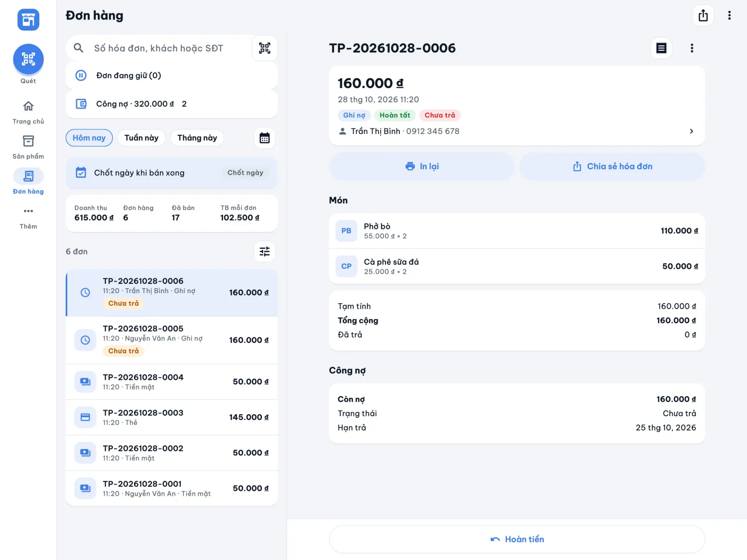Viewport: 747px width, 560px height.
Task: Open order list filter settings
Action: pos(264,251)
